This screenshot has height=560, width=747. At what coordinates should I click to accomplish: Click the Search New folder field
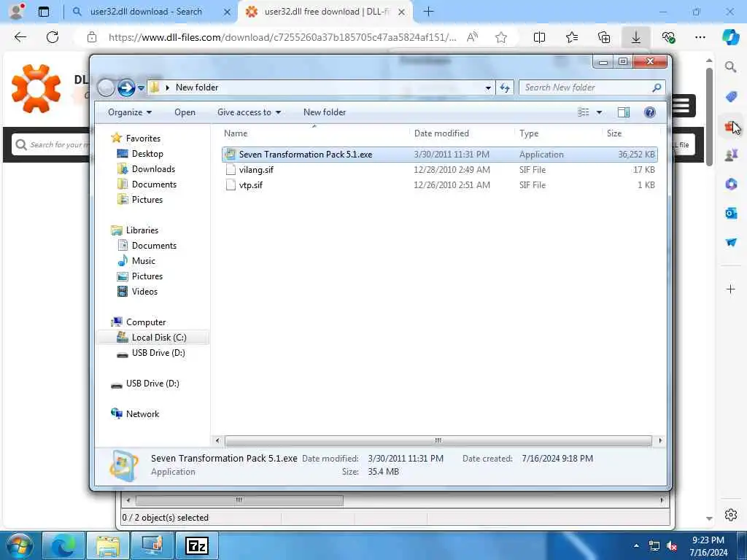pos(592,87)
